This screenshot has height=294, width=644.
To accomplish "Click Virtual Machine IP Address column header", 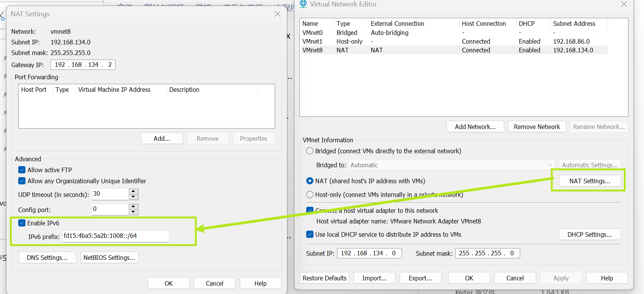I will (x=121, y=90).
